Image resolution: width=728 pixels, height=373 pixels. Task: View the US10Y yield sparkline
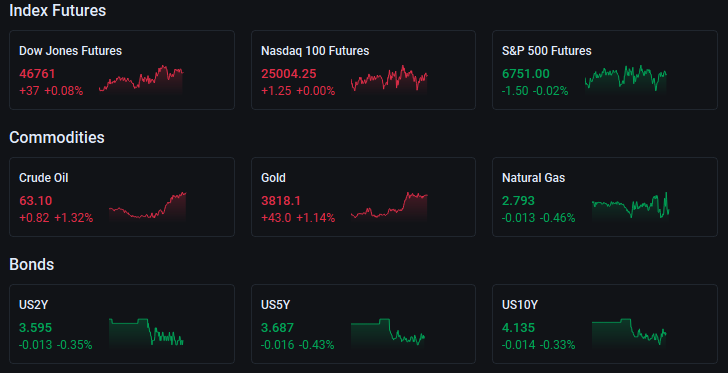click(x=629, y=333)
